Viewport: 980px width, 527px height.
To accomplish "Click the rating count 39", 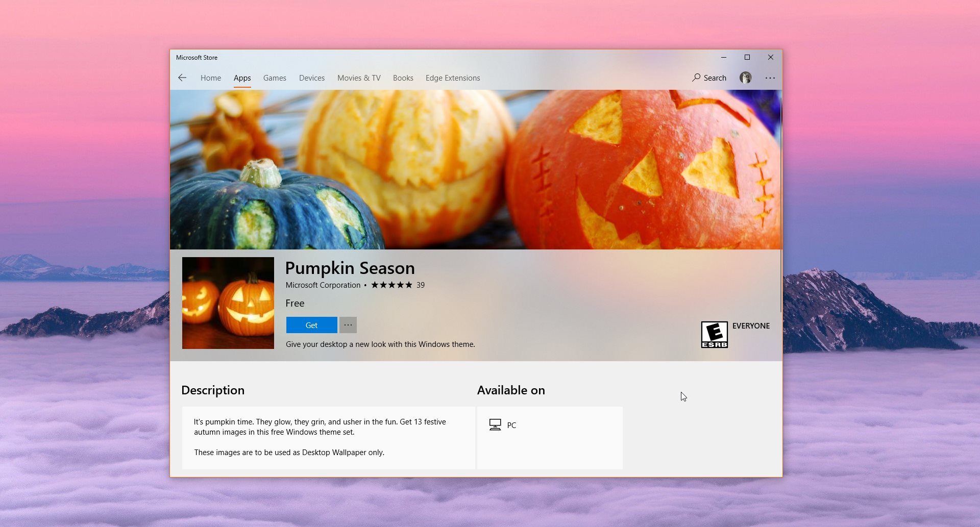I will tap(421, 285).
